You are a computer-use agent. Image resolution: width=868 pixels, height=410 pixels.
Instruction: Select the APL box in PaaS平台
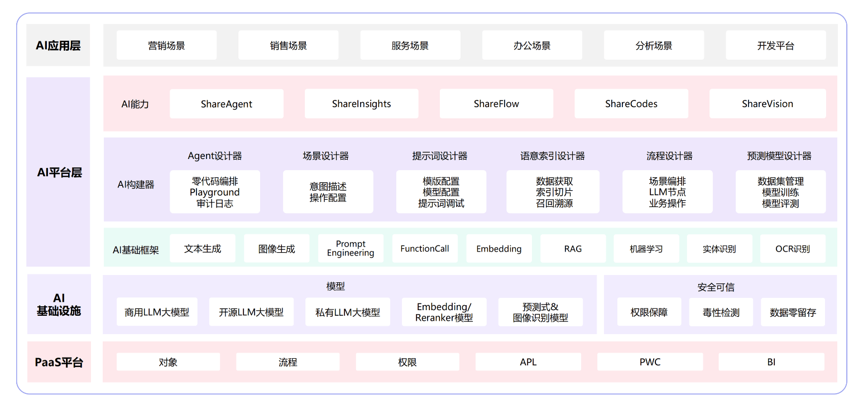tap(527, 363)
